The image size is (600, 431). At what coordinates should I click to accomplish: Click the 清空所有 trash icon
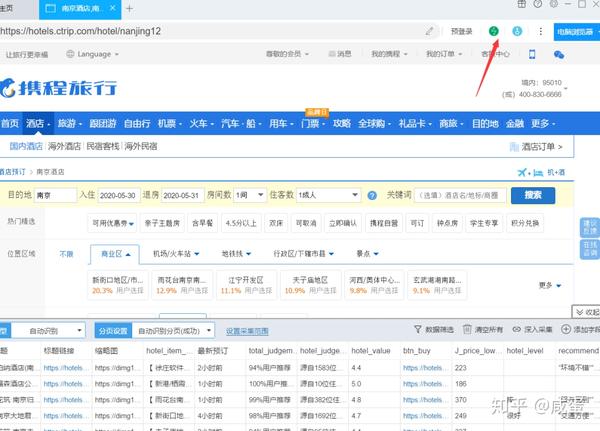click(x=467, y=329)
